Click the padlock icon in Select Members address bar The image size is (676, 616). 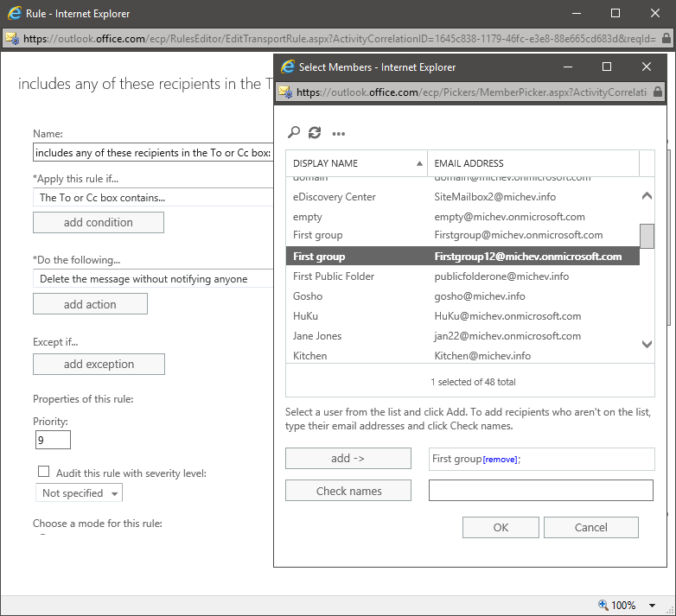click(x=657, y=92)
